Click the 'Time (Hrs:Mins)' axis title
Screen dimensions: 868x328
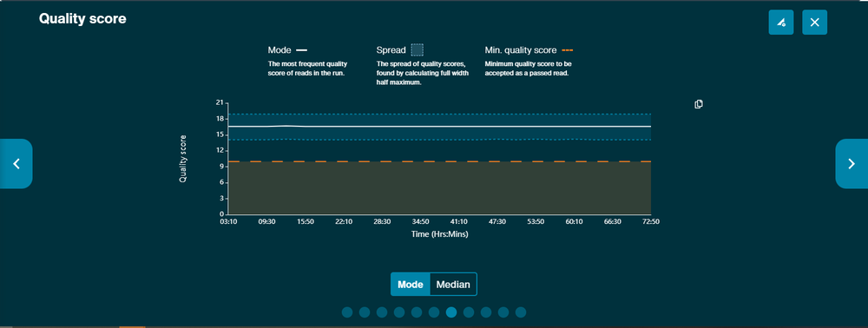pyautogui.click(x=440, y=234)
